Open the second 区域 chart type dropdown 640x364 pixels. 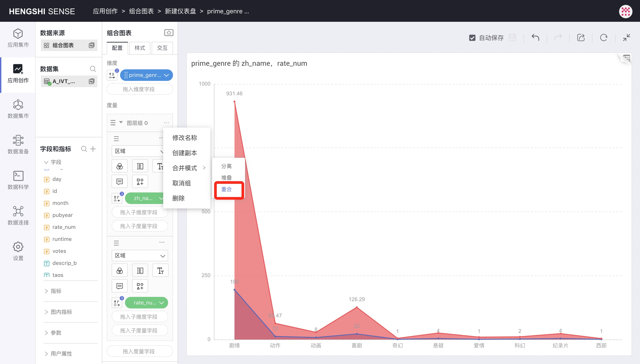pyautogui.click(x=140, y=256)
